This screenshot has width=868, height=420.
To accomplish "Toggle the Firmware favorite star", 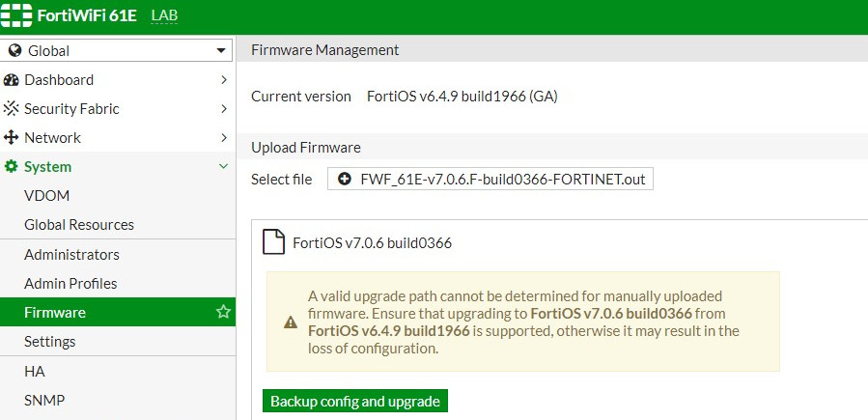I will coord(223,312).
